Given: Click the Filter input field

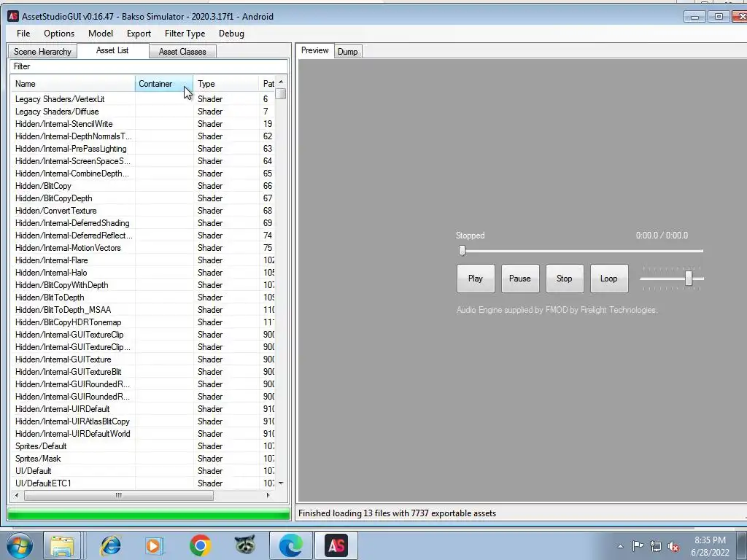Looking at the screenshot, I should click(x=149, y=66).
